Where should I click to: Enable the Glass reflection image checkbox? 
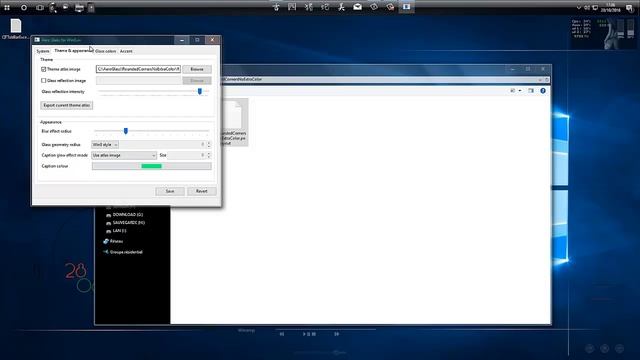[x=44, y=80]
